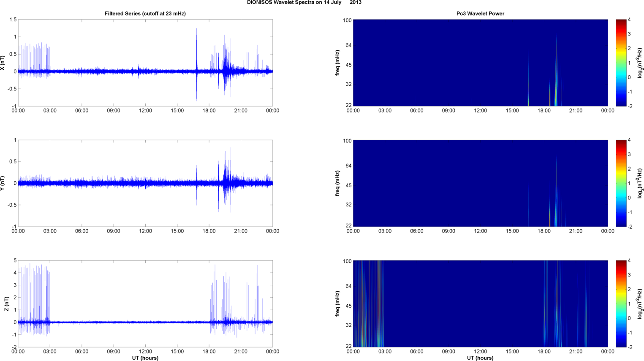
Task: Click the X (nT) axis label
Action: tap(3, 63)
